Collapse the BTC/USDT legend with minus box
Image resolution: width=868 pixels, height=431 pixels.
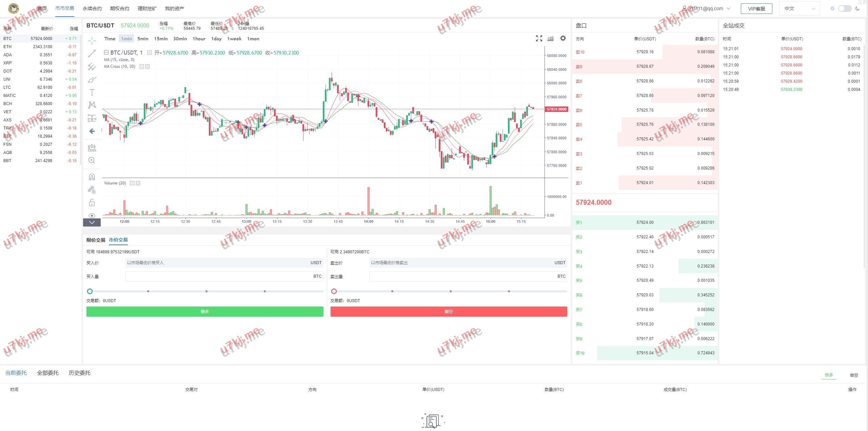point(106,53)
